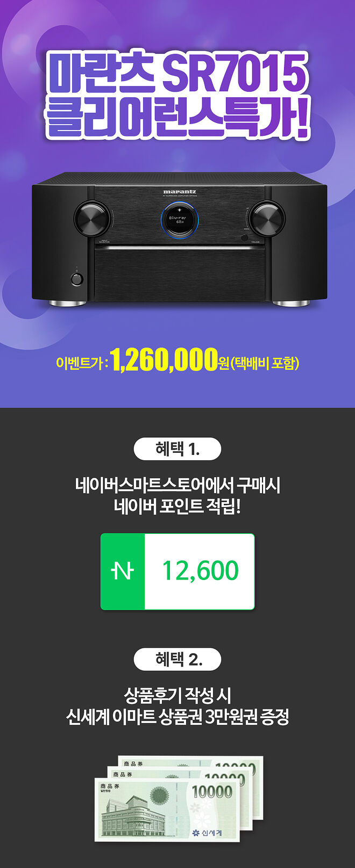Viewport: 355px width, 868px height.
Task: Click the 12,600 Naver points amount
Action: 200,570
